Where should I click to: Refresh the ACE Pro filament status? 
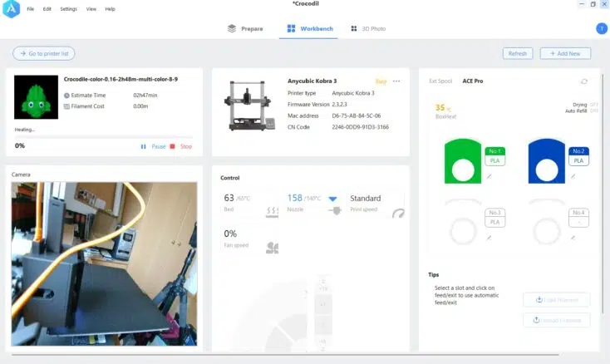coord(584,81)
